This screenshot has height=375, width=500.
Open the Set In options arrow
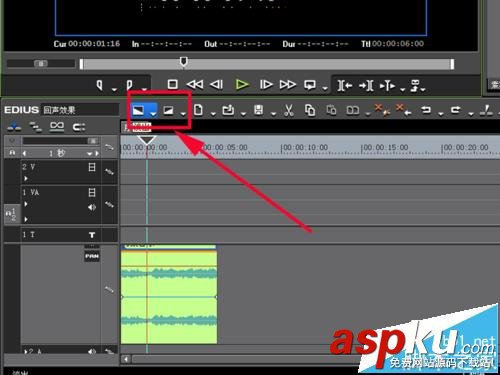(114, 89)
